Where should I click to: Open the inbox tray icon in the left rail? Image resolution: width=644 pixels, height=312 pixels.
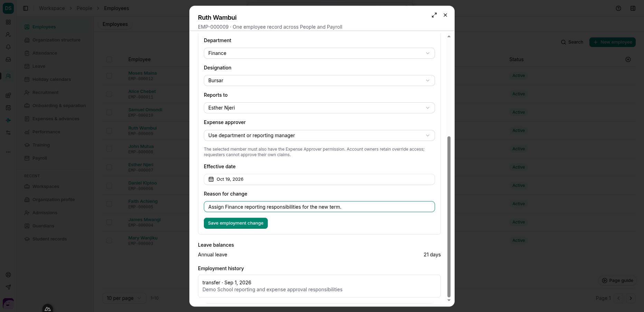click(8, 59)
